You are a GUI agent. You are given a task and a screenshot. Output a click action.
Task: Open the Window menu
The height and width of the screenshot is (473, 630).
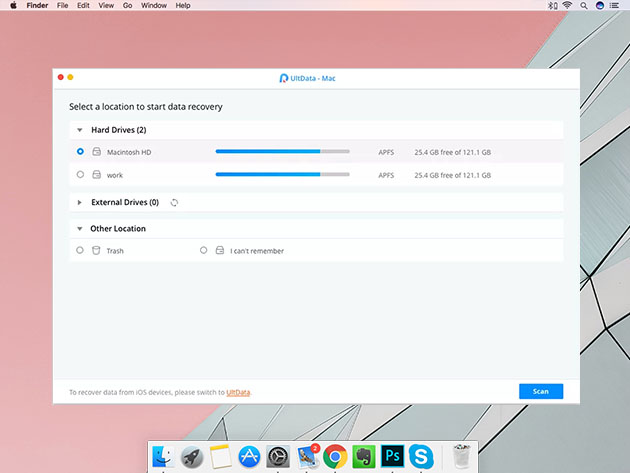pyautogui.click(x=153, y=5)
